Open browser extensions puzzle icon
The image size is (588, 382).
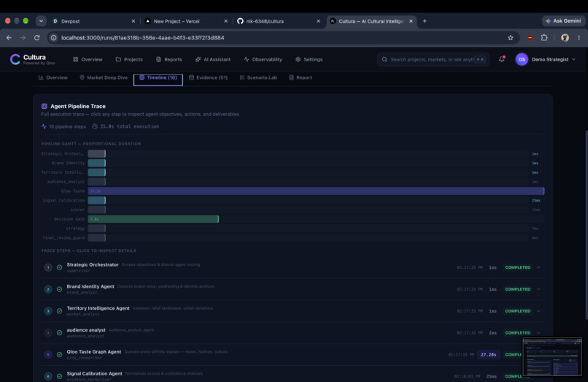544,37
